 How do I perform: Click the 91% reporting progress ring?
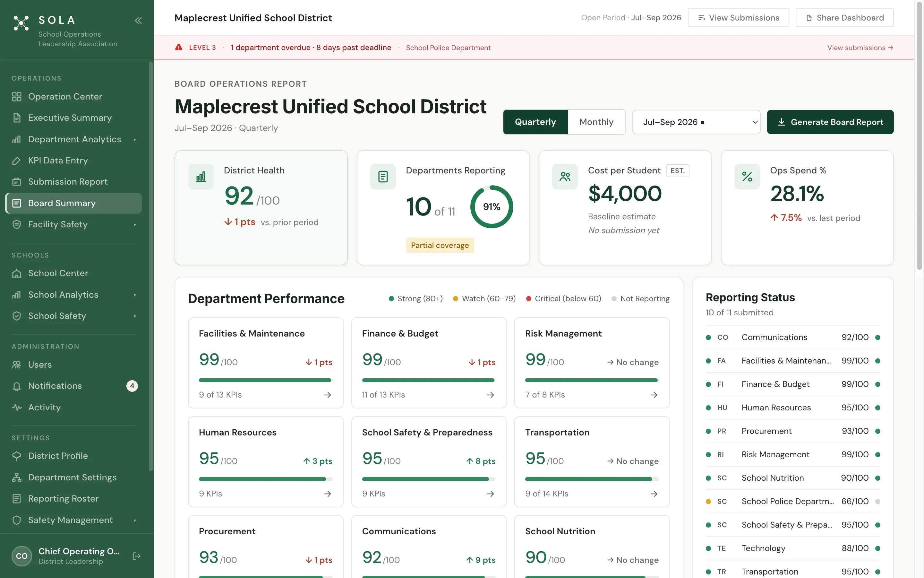click(x=492, y=207)
